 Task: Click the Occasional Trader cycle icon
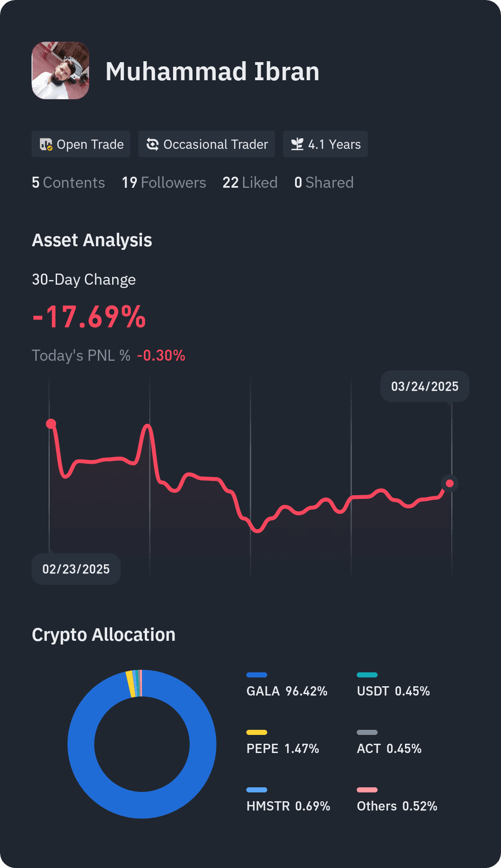tap(153, 144)
